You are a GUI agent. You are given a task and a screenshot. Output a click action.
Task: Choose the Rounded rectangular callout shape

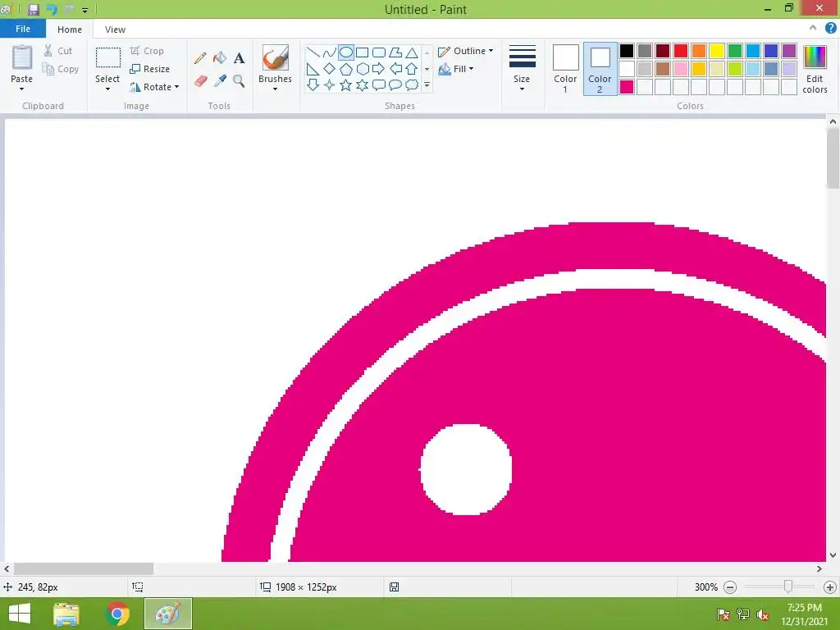pyautogui.click(x=379, y=84)
